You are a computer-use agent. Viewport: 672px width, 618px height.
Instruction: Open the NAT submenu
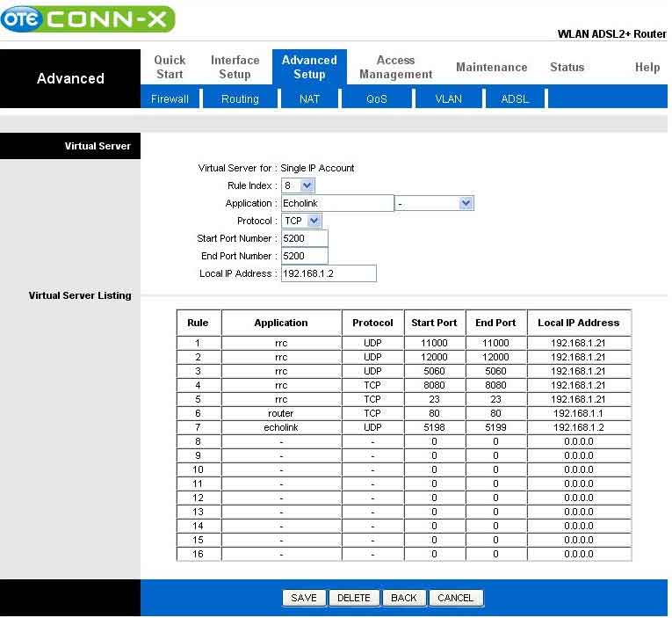309,99
